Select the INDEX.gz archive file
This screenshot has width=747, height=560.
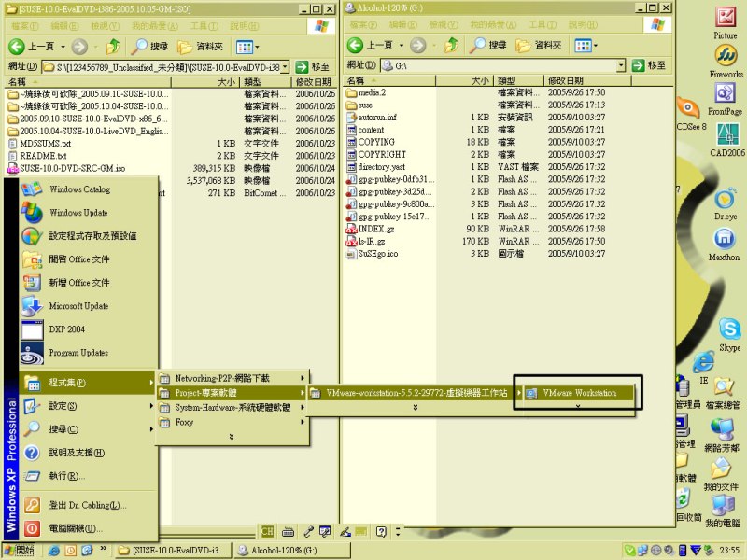tap(370, 229)
